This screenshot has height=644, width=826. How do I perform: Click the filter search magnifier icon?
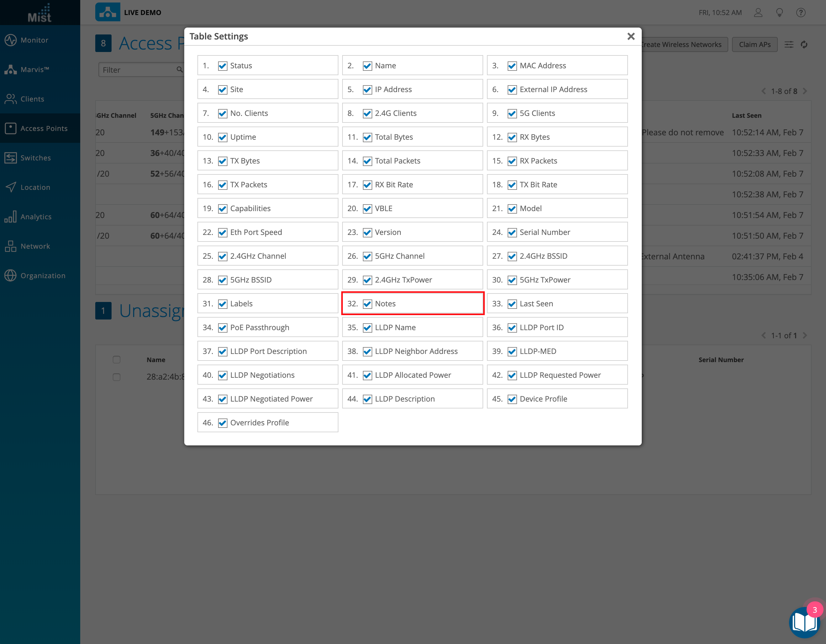[x=179, y=70]
